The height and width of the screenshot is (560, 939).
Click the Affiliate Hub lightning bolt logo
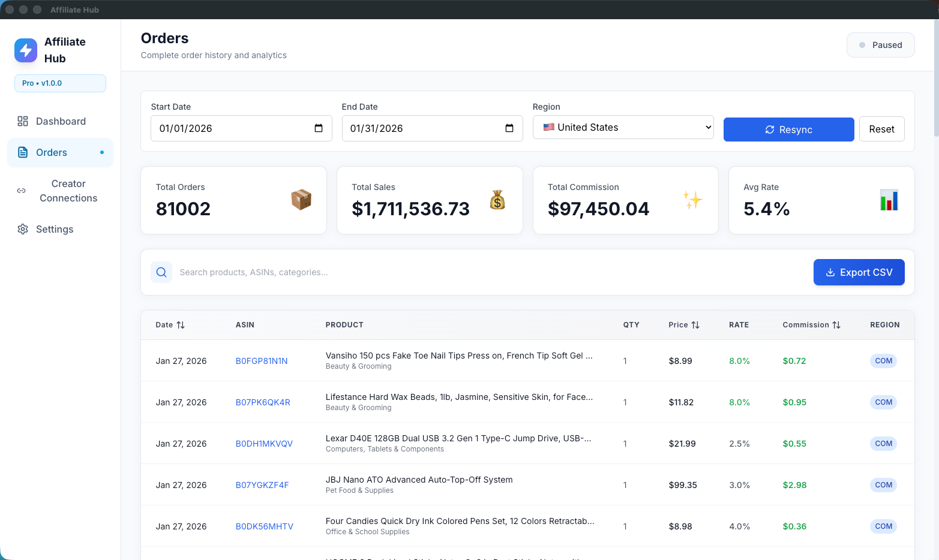tap(26, 50)
